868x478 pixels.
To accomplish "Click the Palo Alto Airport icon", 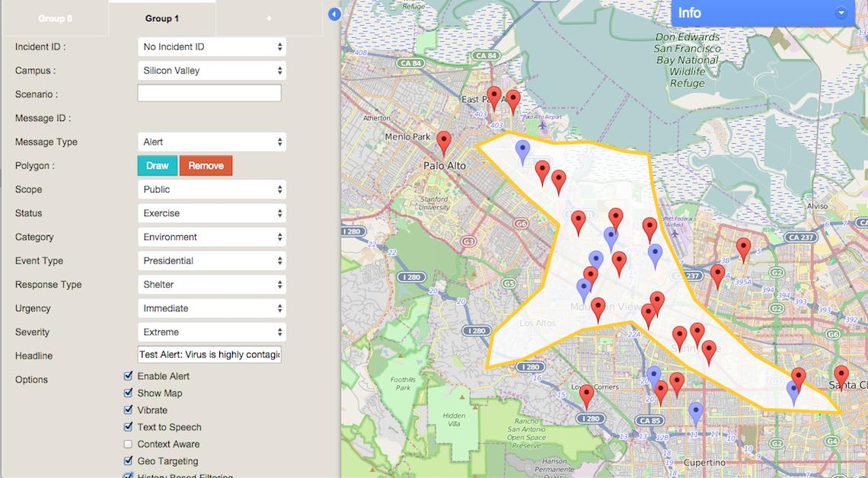I will (541, 125).
